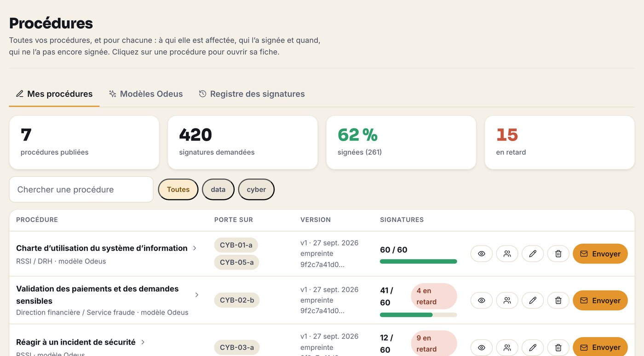The width and height of the screenshot is (644, 356).
Task: Delete Réagir à un incident procedure (trash icon)
Action: click(x=558, y=347)
